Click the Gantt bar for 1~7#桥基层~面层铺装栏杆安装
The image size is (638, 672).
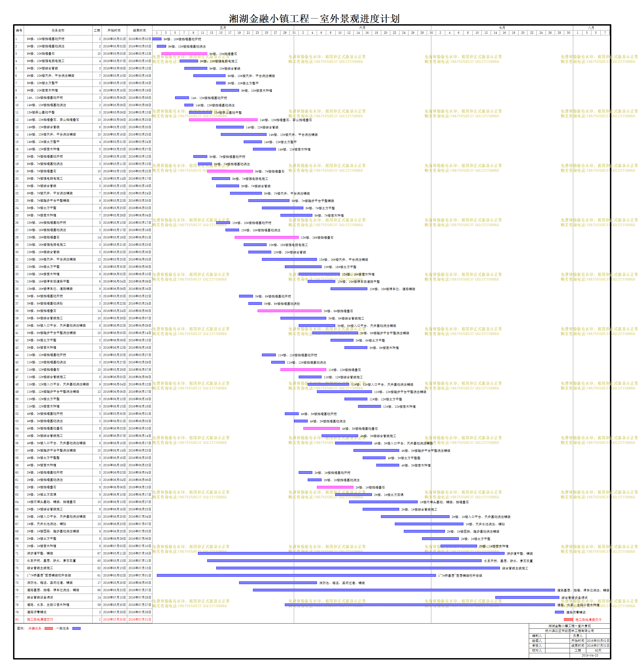pos(296,575)
